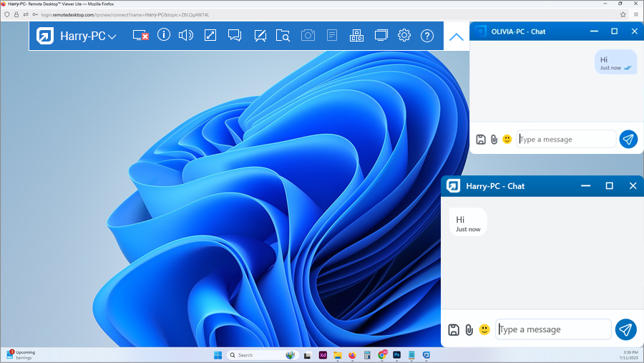Expand the Harry-PC computer dropdown
This screenshot has height=363, width=644.
point(112,37)
